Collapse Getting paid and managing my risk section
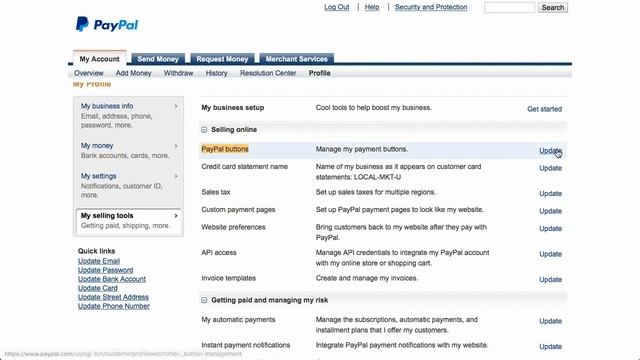Screen dimensions: 640x360 [x=204, y=300]
